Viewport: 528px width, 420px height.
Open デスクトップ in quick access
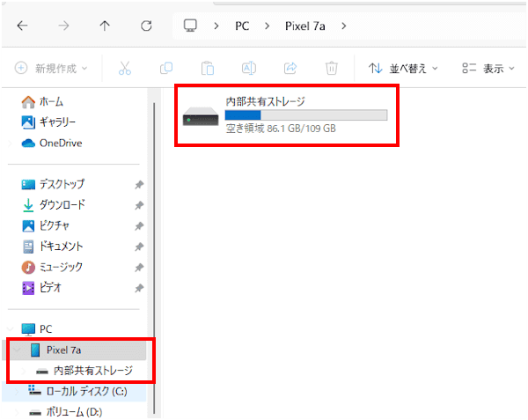53,184
